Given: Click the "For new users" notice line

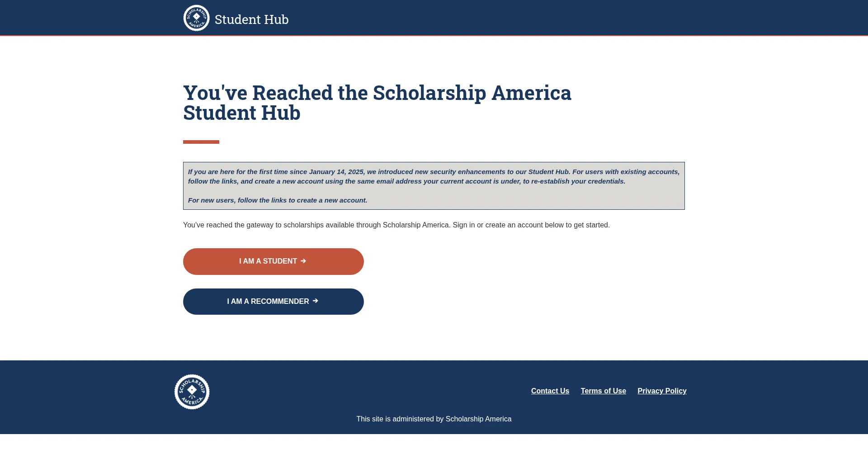Looking at the screenshot, I should 277,200.
